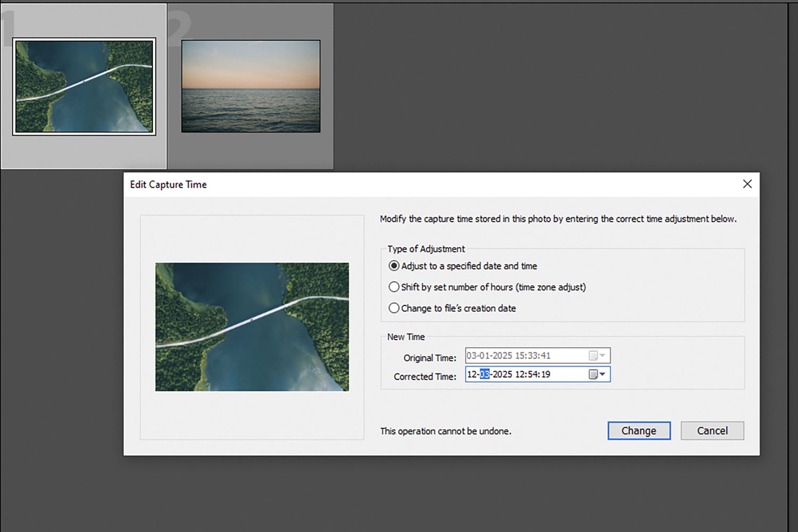798x532 pixels.
Task: Click the seconds '19' in Corrected Time
Action: click(x=545, y=375)
